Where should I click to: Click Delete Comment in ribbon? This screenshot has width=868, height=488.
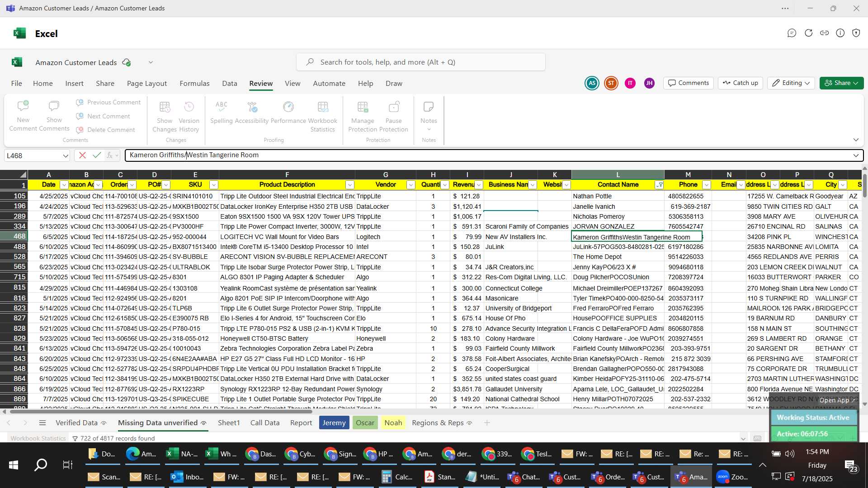click(x=106, y=130)
